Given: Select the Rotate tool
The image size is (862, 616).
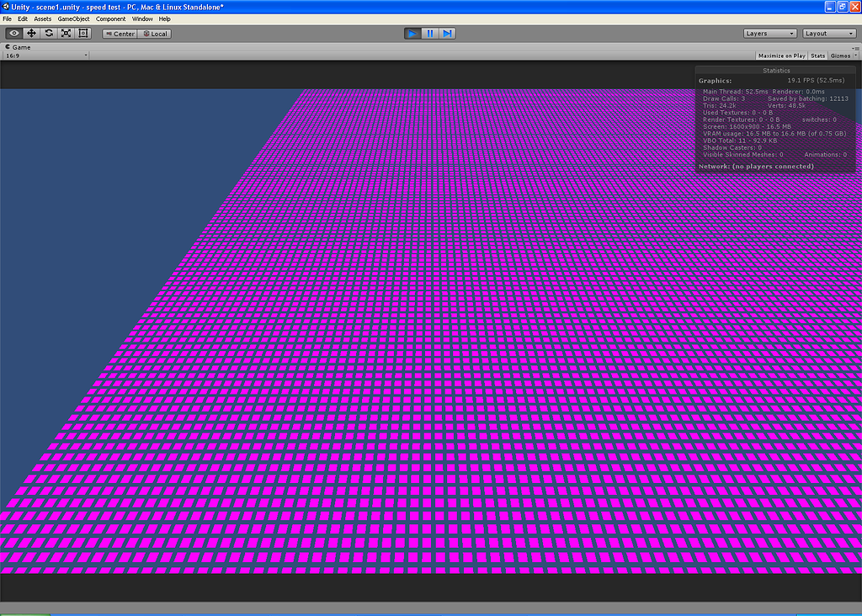Looking at the screenshot, I should click(49, 33).
